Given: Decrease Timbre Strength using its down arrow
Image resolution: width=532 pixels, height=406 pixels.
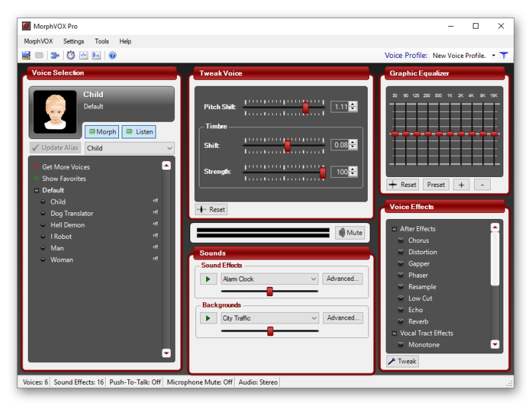Looking at the screenshot, I should (353, 174).
